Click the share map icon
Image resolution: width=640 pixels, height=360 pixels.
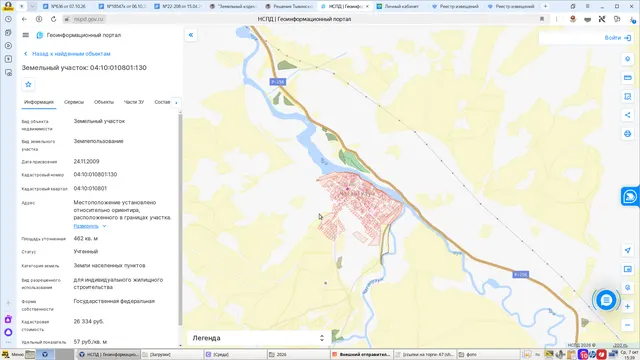pos(627,115)
